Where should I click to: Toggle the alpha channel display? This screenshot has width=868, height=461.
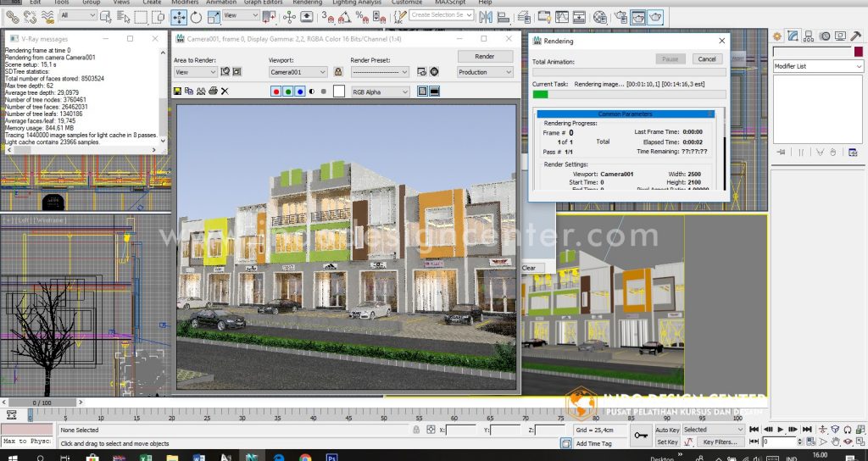coord(312,92)
